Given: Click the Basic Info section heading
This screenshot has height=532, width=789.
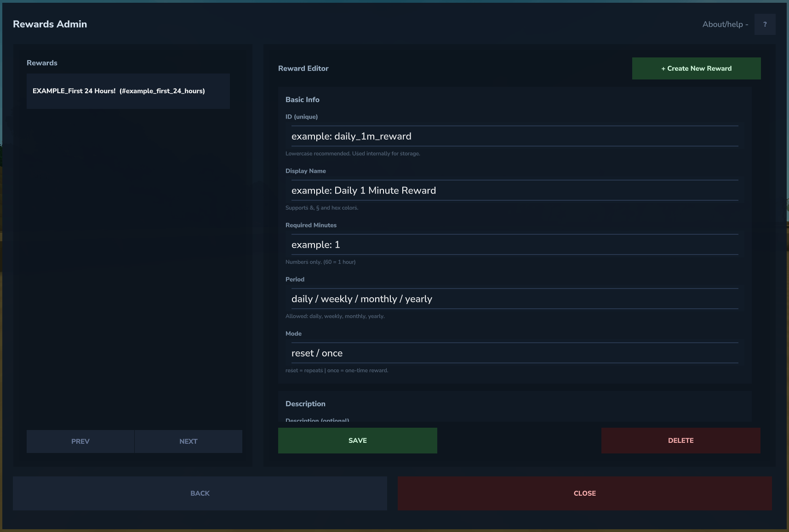Looking at the screenshot, I should pyautogui.click(x=302, y=100).
